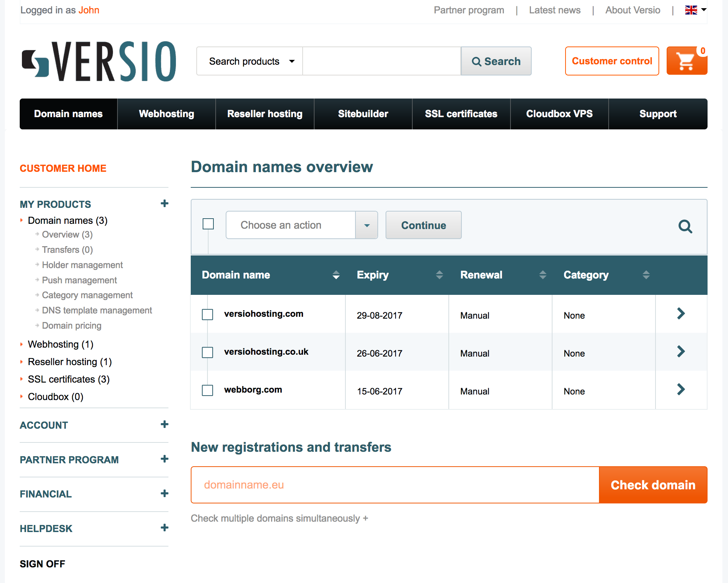Sort by Category column arrows
The width and height of the screenshot is (728, 583).
pyautogui.click(x=646, y=275)
